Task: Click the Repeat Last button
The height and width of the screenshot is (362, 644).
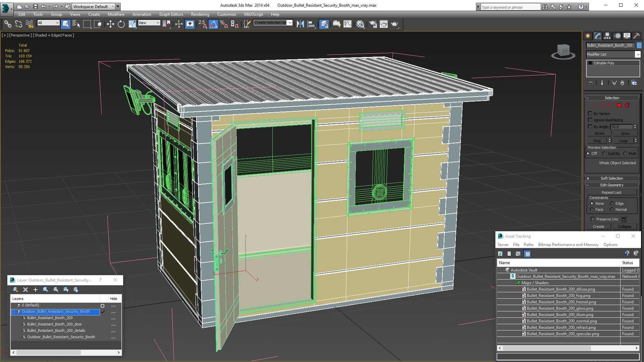Action: pyautogui.click(x=611, y=192)
